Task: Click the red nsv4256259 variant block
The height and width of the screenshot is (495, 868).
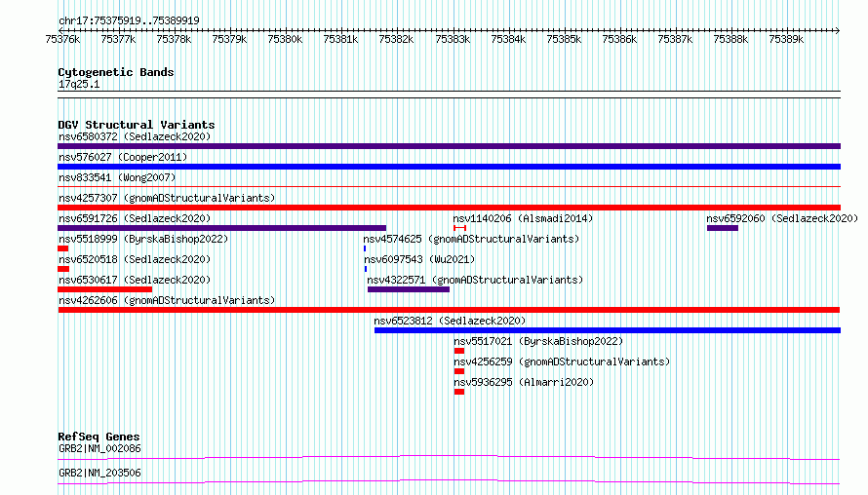Action: click(x=459, y=371)
